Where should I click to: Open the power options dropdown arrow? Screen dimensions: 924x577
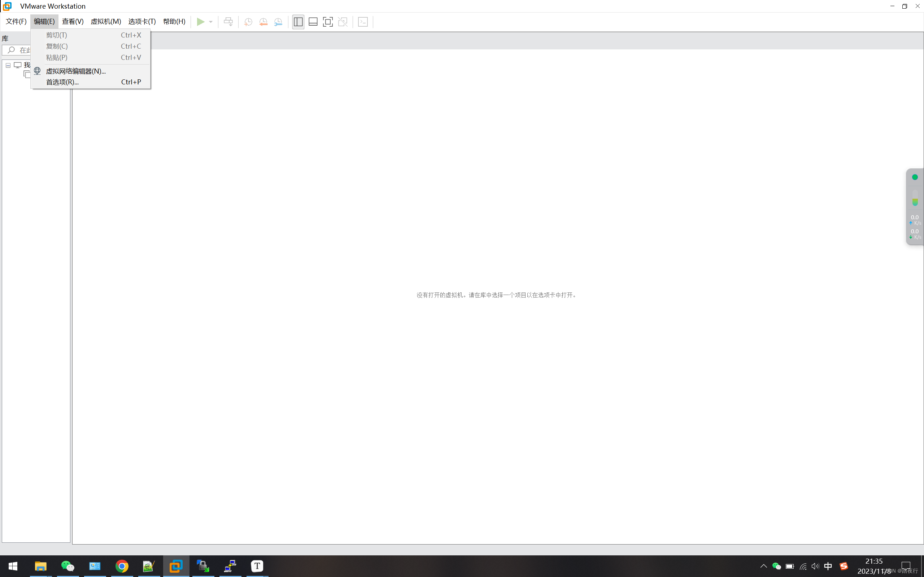click(211, 22)
